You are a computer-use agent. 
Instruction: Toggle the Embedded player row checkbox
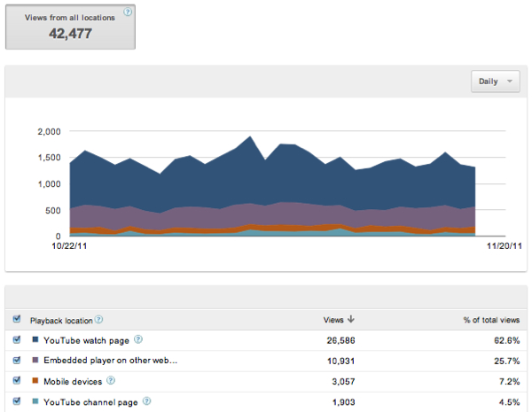(18, 361)
